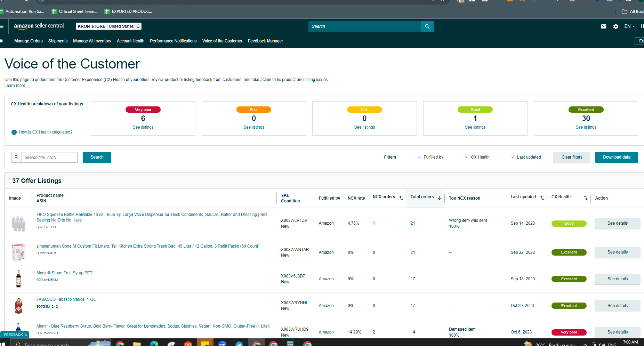
Task: Open FIFO Squeeze Bottle Refillable product link
Action: click(x=152, y=217)
